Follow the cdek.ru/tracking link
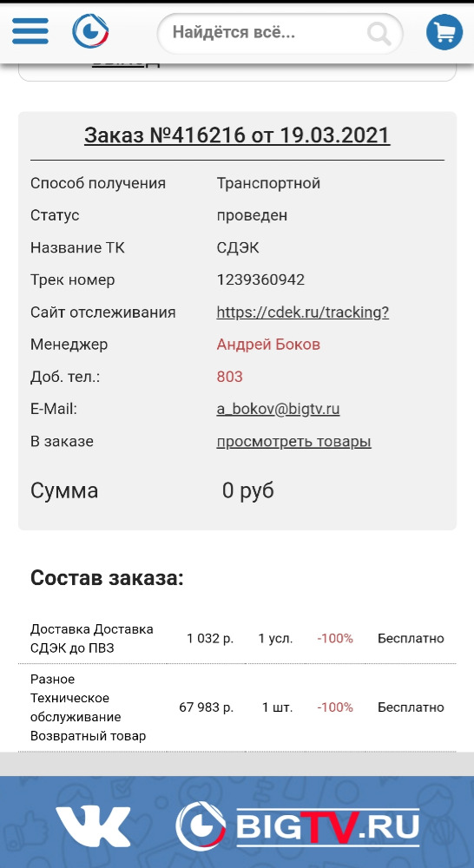 (303, 312)
